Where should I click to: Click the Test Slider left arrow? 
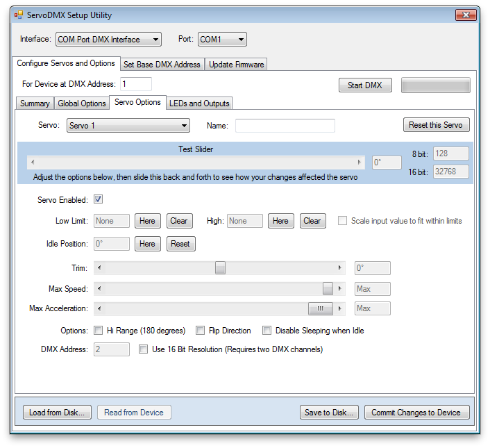pos(31,162)
